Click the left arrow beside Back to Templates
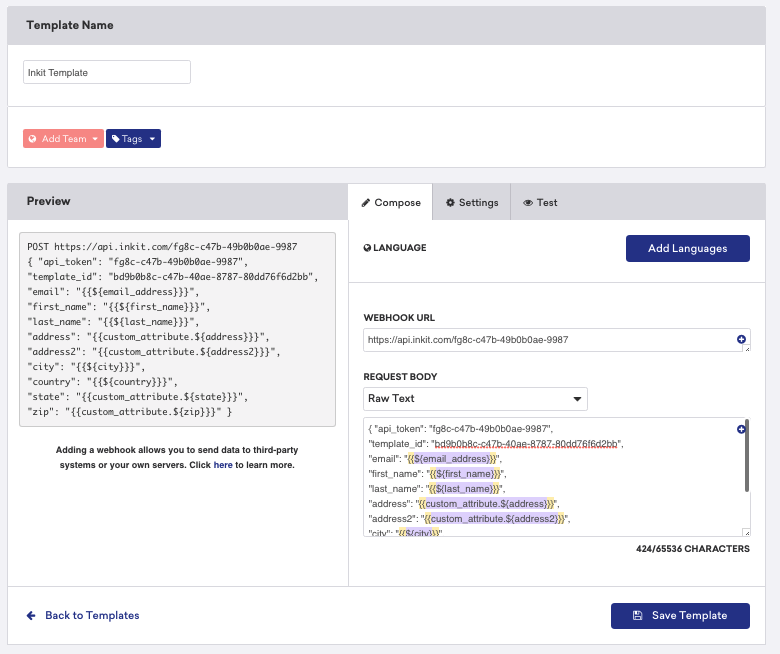 coord(31,615)
